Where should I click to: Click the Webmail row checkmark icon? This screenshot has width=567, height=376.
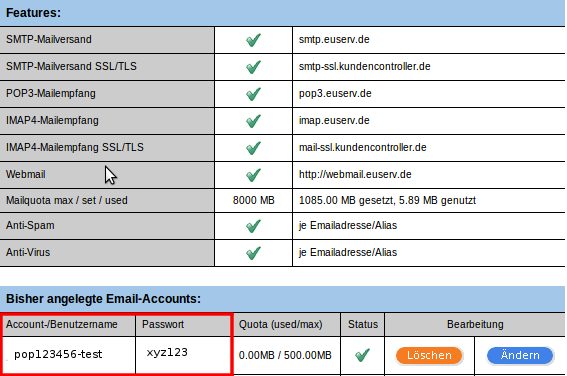coord(253,175)
